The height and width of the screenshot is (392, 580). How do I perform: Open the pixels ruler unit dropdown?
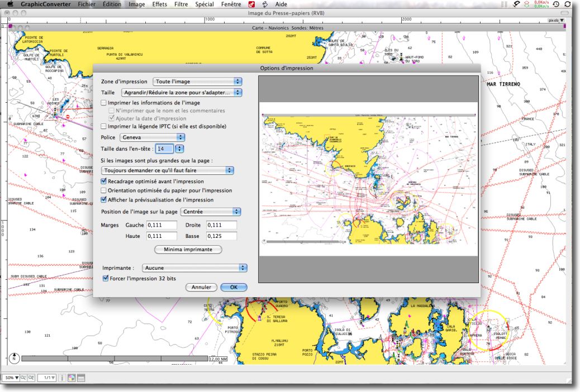pyautogui.click(x=556, y=20)
